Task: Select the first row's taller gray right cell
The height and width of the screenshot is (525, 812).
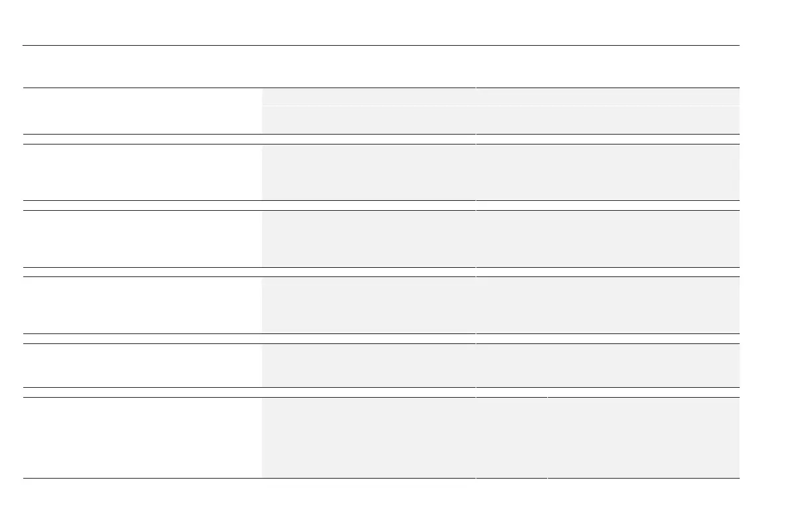Action: 608,120
